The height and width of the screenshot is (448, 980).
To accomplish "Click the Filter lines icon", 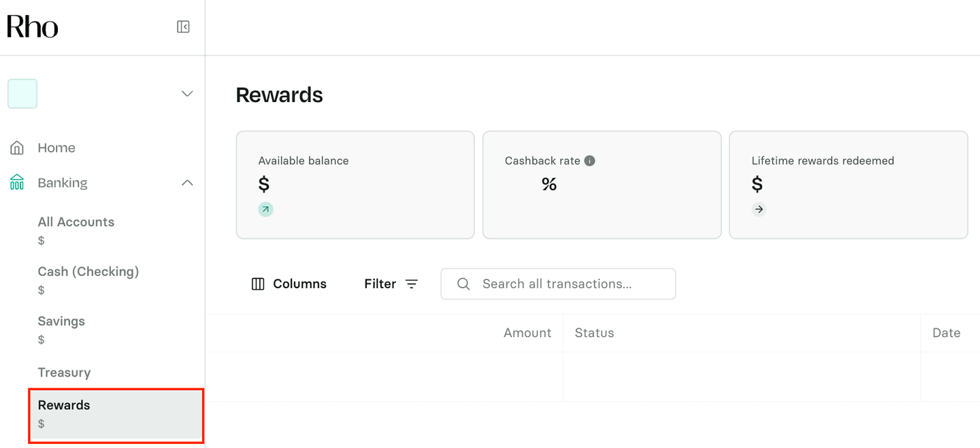I will click(x=412, y=284).
